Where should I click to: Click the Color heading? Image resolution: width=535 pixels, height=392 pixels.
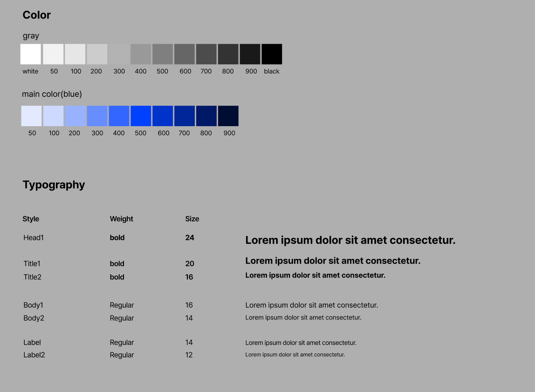[36, 15]
